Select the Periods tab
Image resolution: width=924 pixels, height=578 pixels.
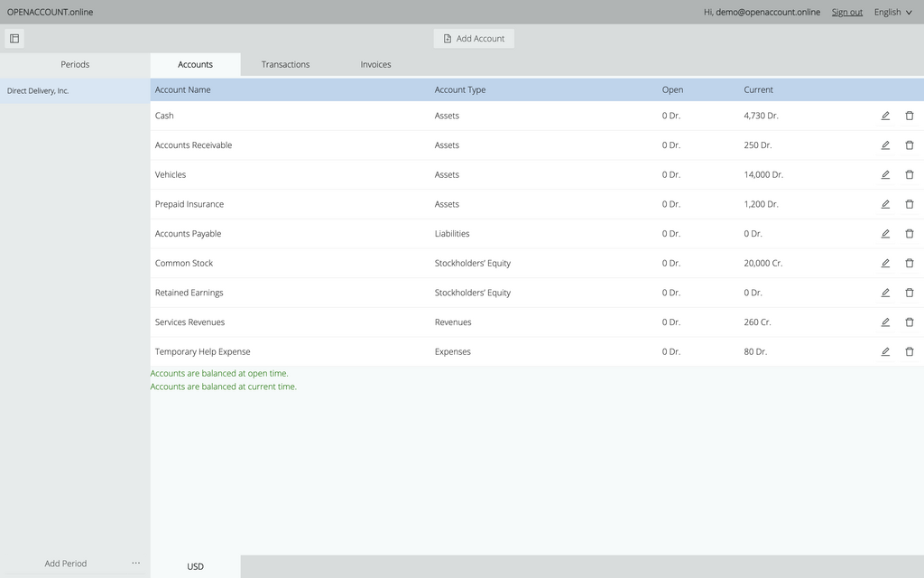[75, 65]
